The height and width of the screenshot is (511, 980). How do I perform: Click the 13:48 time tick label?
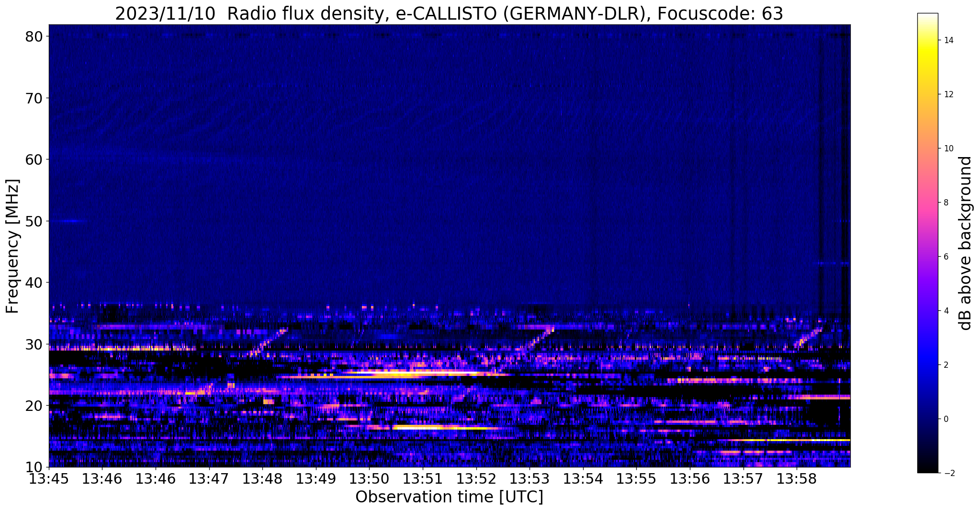(x=262, y=478)
